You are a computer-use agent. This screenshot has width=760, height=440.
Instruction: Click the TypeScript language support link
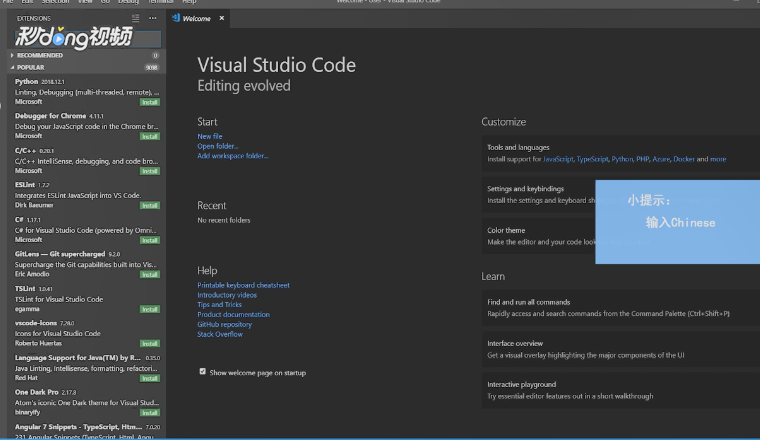(592, 159)
